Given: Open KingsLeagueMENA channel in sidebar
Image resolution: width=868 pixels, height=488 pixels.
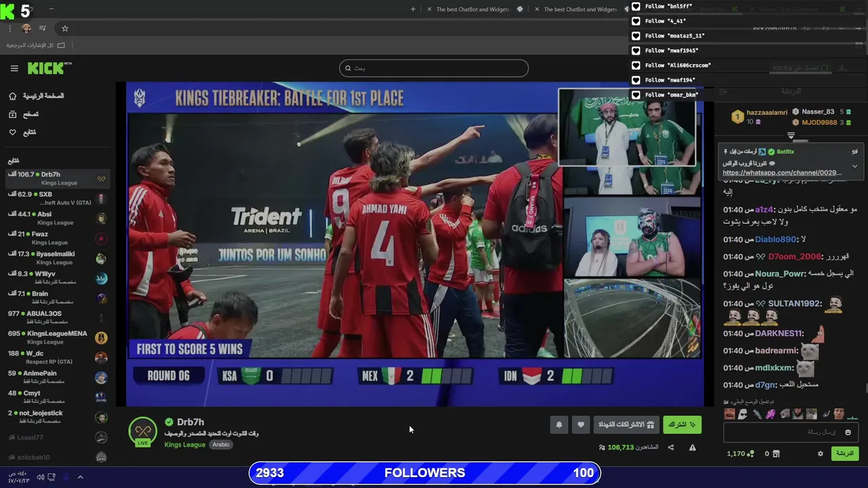Looking at the screenshot, I should pyautogui.click(x=57, y=337).
